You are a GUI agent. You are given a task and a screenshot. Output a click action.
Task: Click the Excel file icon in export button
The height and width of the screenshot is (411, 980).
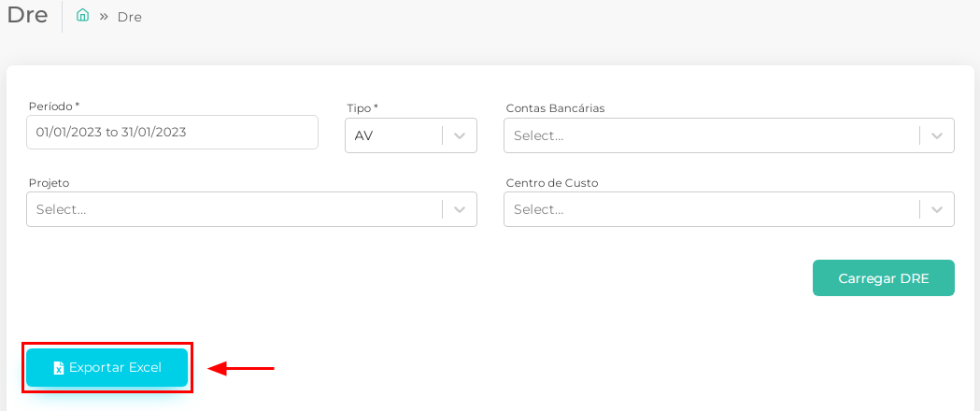click(x=59, y=368)
